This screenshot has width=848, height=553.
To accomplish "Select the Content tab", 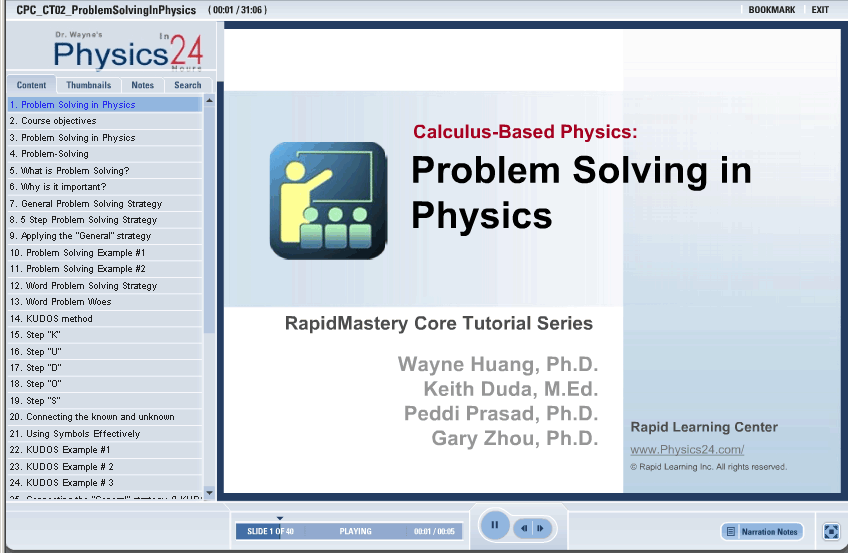I will [x=32, y=86].
